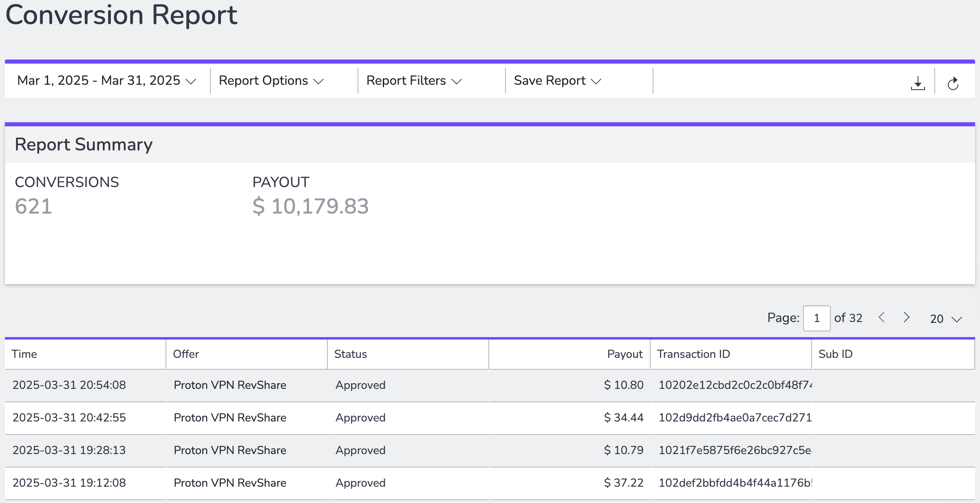Go to the next results page
Viewport: 980px width, 503px height.
pyautogui.click(x=906, y=317)
